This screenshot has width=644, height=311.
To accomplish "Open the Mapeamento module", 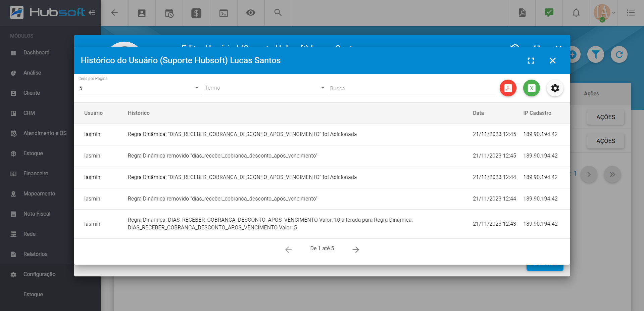I will point(39,194).
